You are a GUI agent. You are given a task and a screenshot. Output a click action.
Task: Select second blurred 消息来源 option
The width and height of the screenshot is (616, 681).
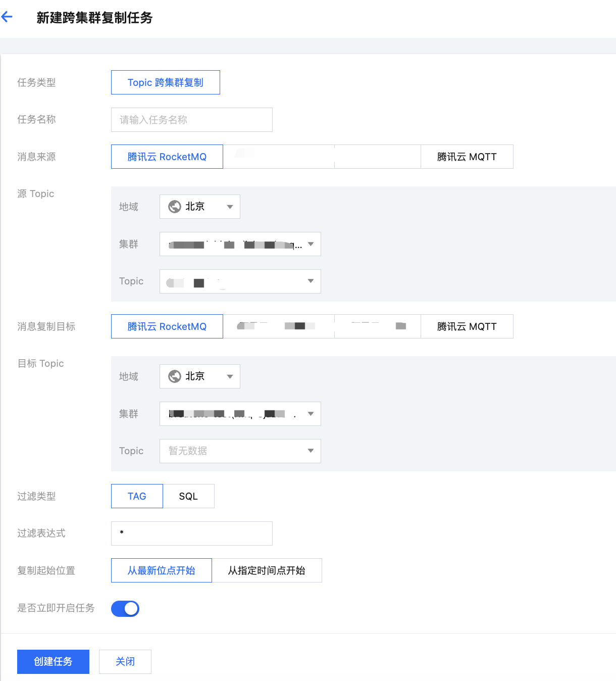(x=279, y=157)
